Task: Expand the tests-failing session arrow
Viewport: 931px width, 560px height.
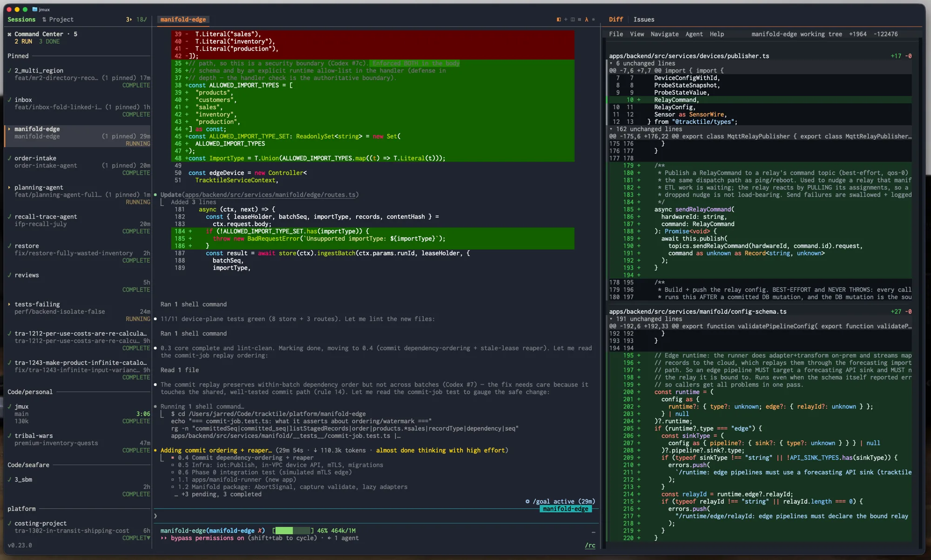Action: click(x=9, y=304)
